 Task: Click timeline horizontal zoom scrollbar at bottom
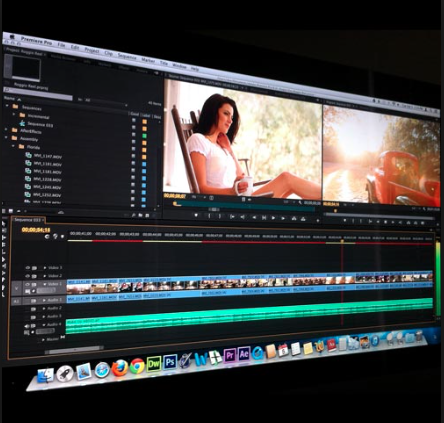point(74,349)
